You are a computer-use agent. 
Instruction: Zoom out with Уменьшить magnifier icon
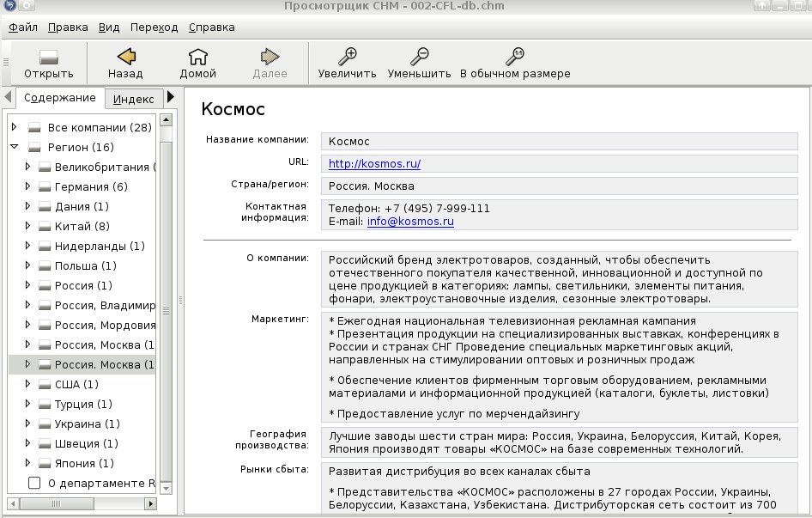pyautogui.click(x=419, y=56)
